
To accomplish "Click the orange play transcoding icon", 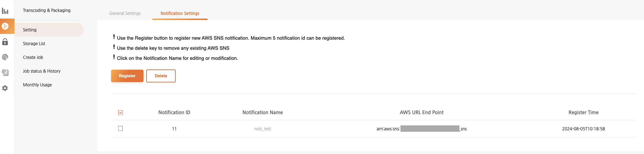I will point(5,26).
